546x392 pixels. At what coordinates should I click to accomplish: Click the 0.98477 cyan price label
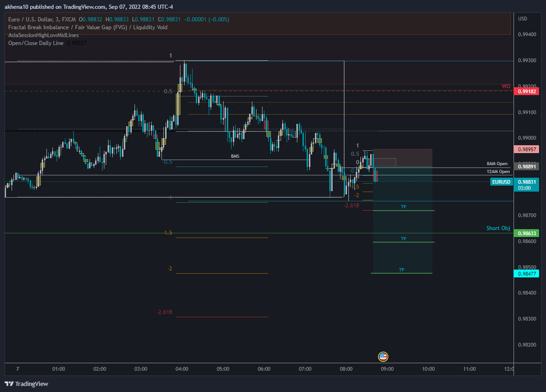tap(527, 274)
